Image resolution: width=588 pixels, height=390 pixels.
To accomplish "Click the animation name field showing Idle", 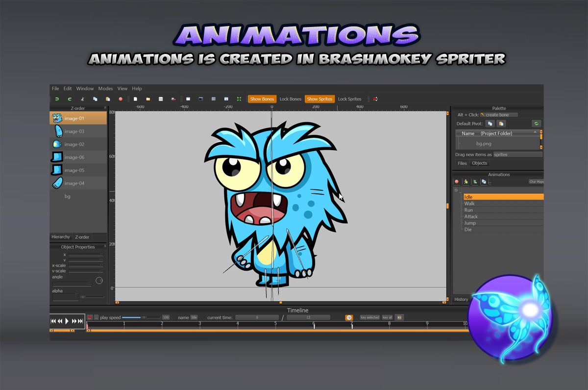I will click(194, 317).
